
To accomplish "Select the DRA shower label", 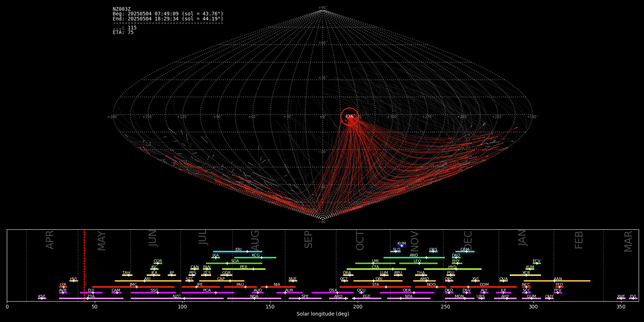I will (x=347, y=273).
